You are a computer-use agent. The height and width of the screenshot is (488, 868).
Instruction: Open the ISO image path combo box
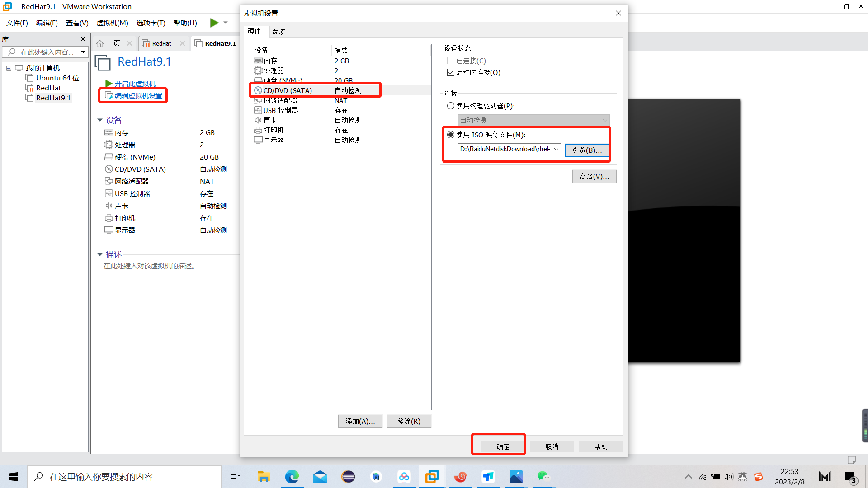tap(509, 149)
